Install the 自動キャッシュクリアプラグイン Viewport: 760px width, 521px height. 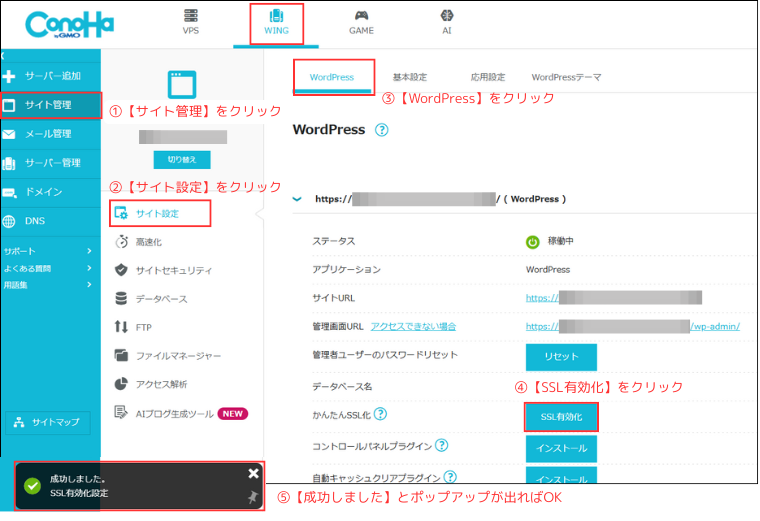click(561, 475)
